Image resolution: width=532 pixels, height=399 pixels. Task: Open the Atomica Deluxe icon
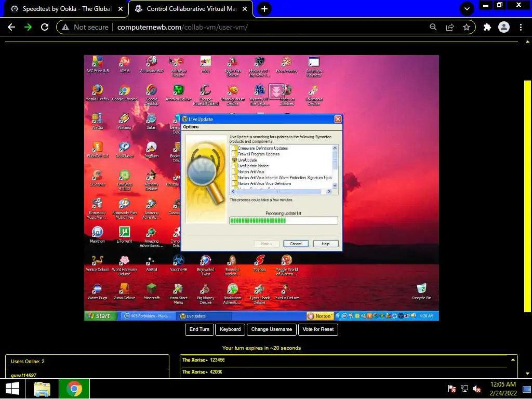pyautogui.click(x=179, y=92)
